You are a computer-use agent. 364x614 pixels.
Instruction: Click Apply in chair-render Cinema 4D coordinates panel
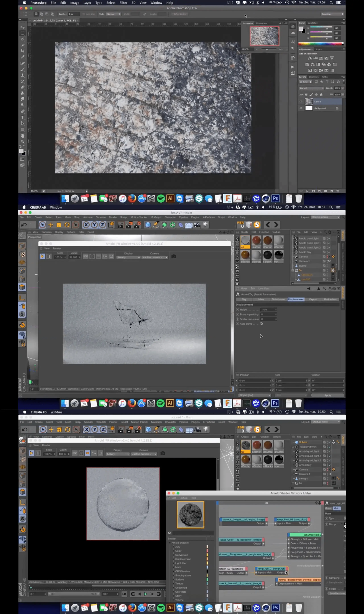click(327, 395)
